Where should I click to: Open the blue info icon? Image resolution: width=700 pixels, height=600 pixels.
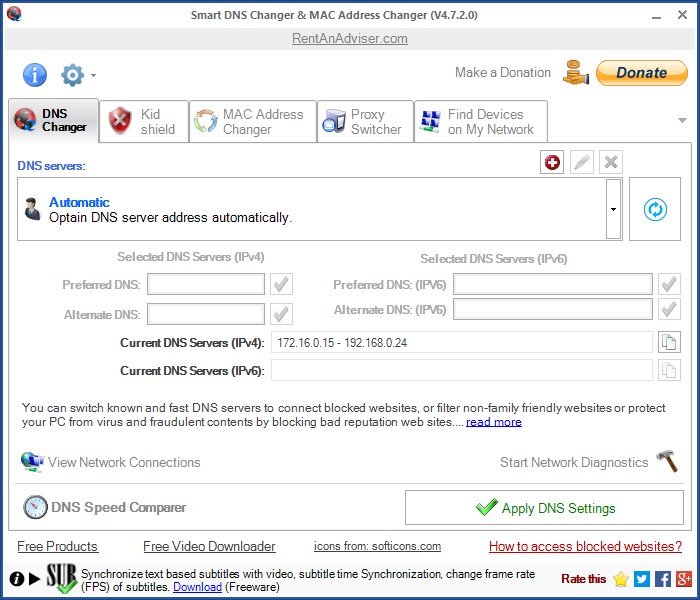pyautogui.click(x=35, y=75)
